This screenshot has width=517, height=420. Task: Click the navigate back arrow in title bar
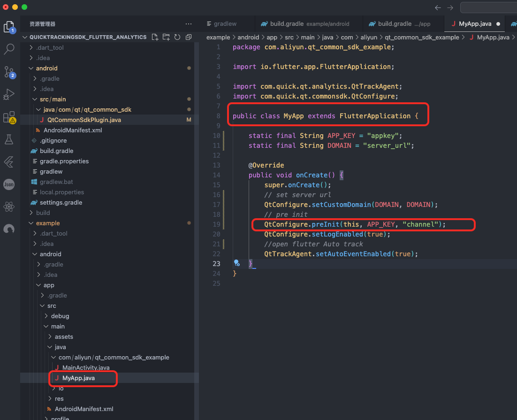[438, 8]
